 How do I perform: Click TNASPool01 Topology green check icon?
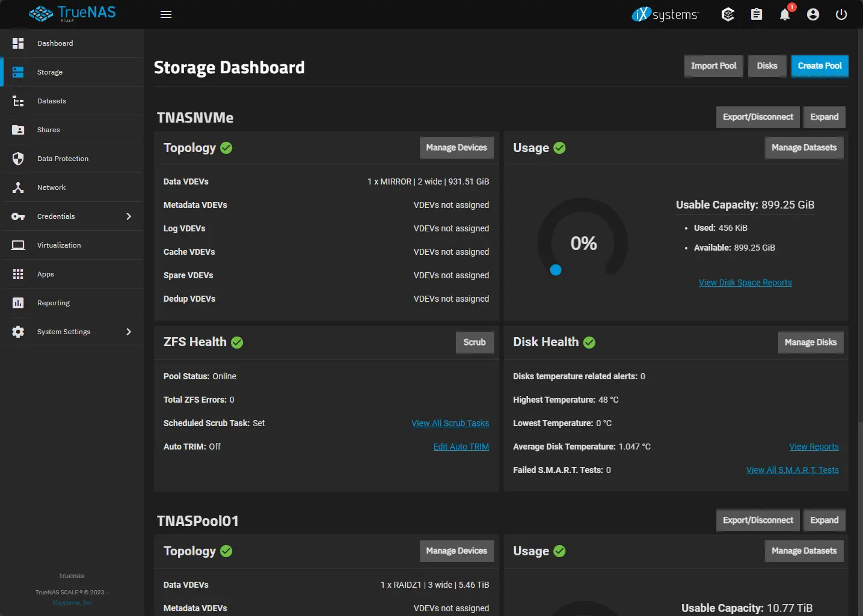point(226,551)
